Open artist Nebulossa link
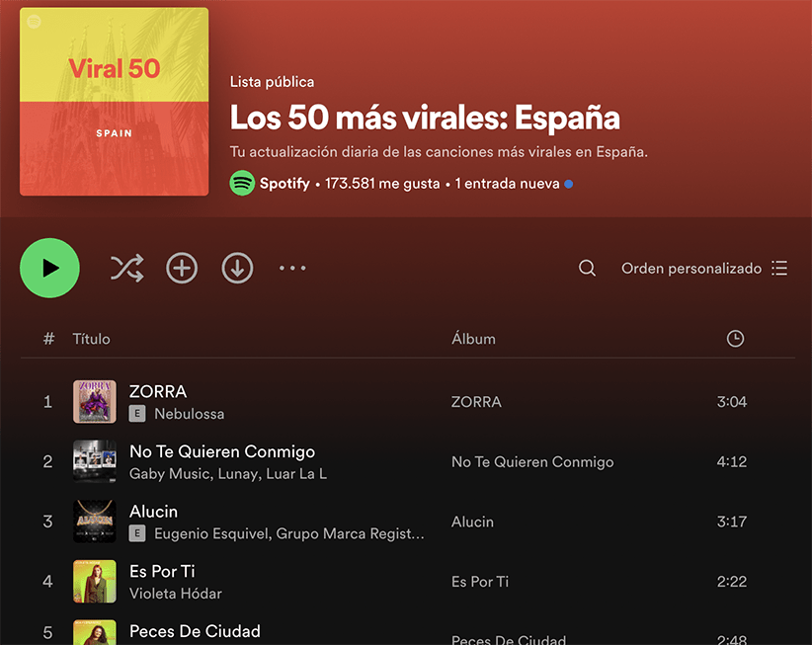 point(189,414)
